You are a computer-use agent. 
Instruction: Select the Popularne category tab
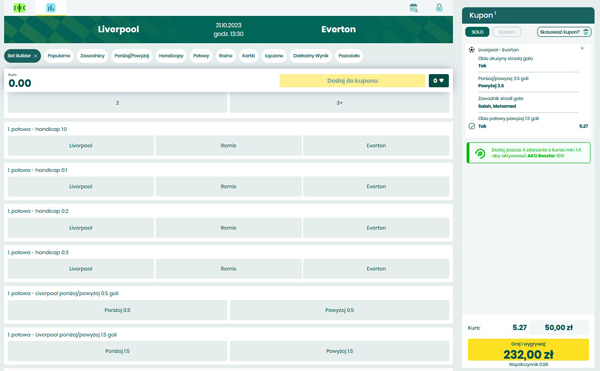[59, 56]
